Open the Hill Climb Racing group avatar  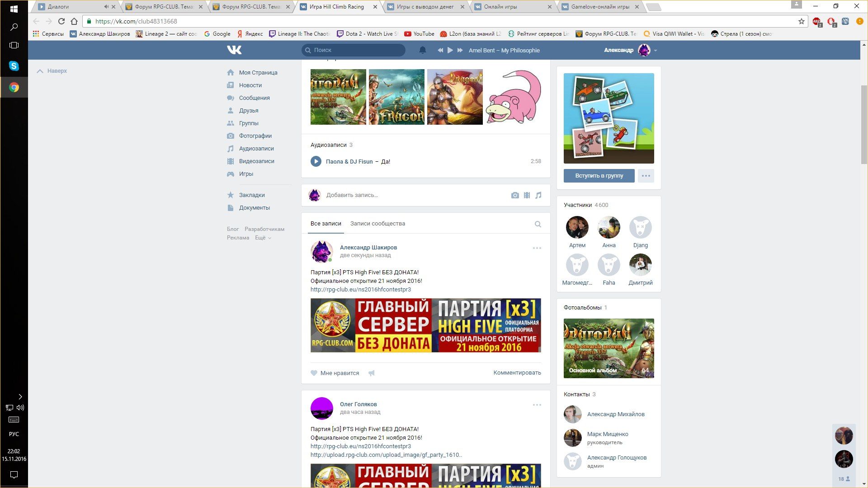click(x=609, y=118)
